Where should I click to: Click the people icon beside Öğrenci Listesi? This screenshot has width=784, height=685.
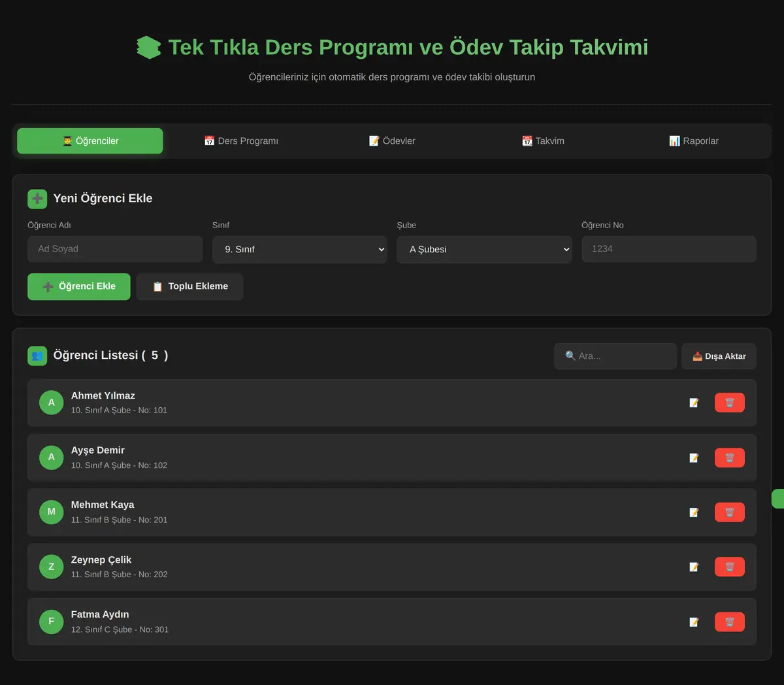37,356
